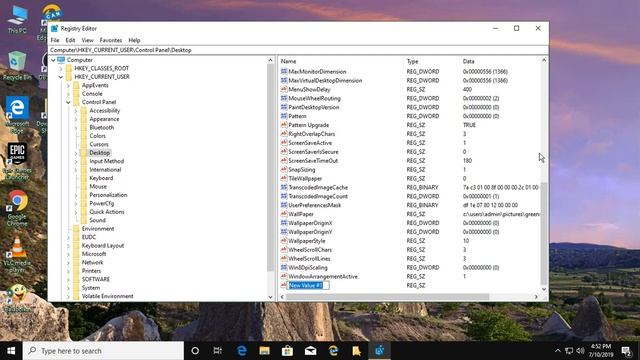Image resolution: width=640 pixels, height=360 pixels.
Task: Click the Win8DpiScaling DWORD icon
Action: coord(284,267)
